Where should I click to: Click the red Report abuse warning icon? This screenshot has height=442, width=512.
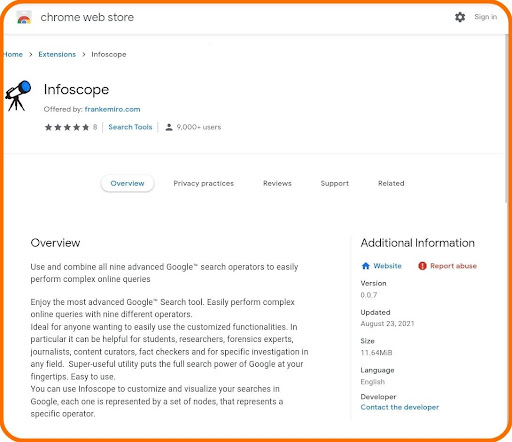tap(422, 266)
